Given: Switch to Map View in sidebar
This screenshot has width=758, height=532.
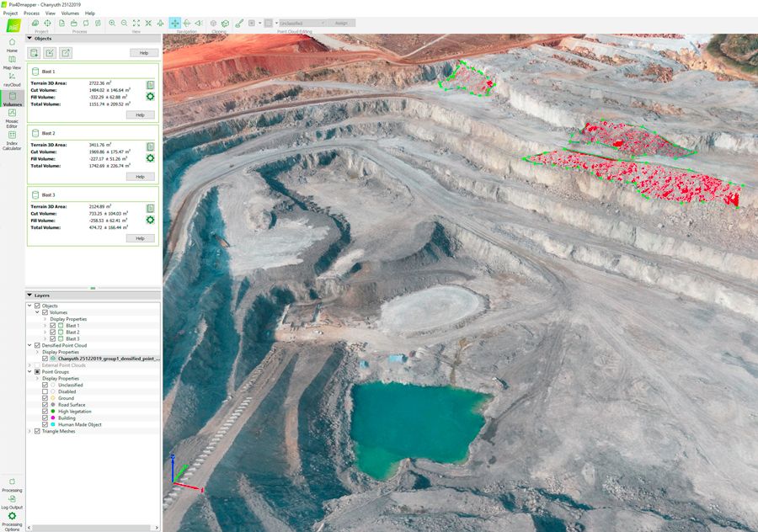Looking at the screenshot, I should tap(12, 62).
